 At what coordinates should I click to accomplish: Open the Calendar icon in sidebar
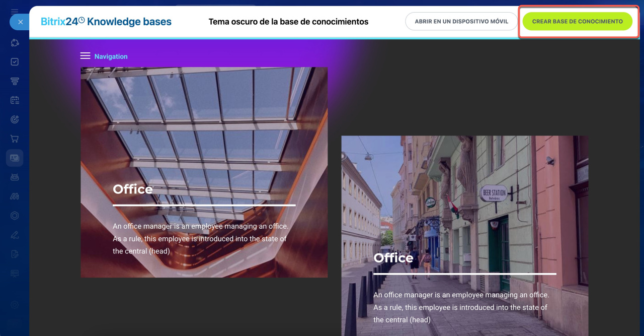pyautogui.click(x=15, y=100)
